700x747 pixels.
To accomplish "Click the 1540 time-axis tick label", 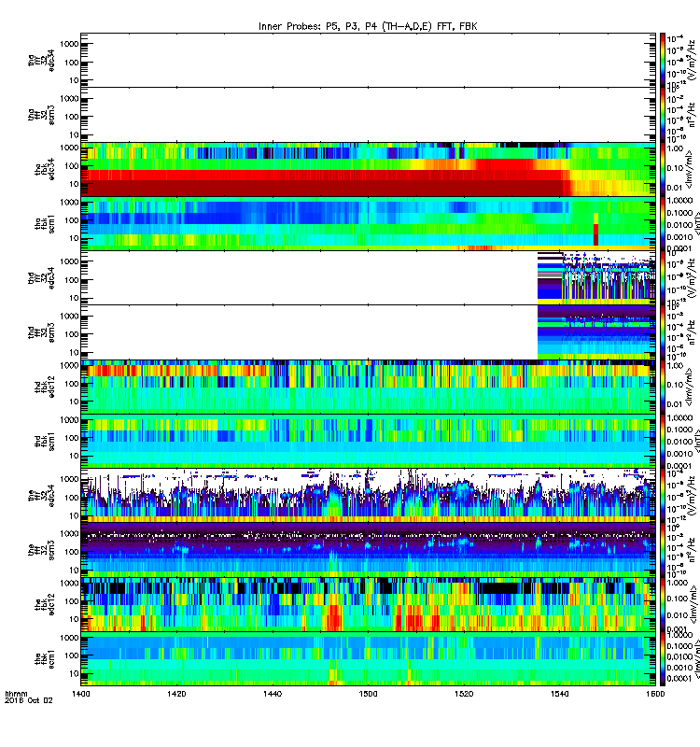I will point(559,693).
